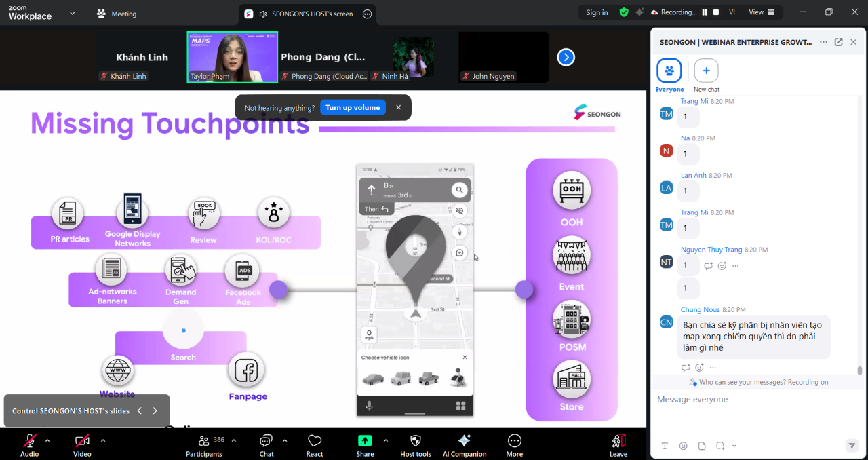
Task: Stop the recording
Action: (x=715, y=12)
